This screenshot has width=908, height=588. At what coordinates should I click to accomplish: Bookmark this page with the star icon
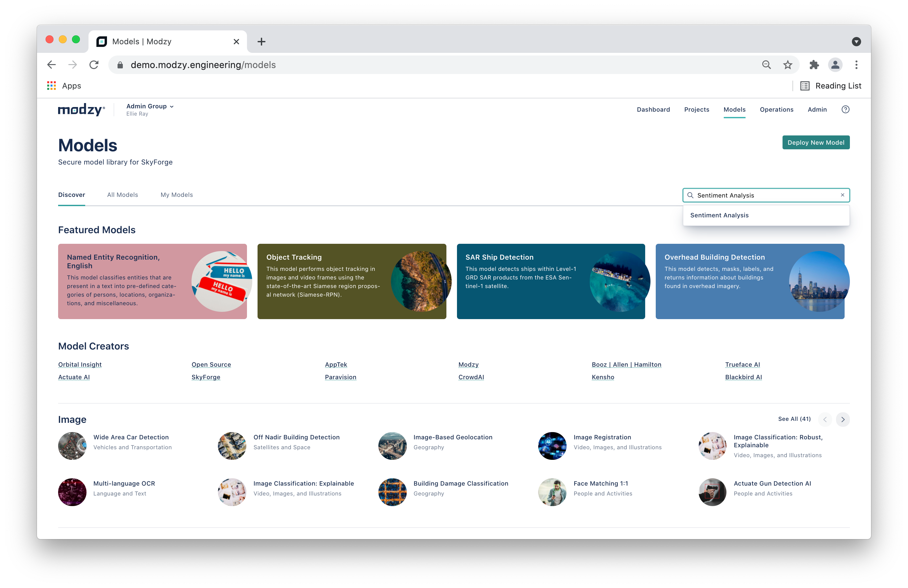click(787, 65)
